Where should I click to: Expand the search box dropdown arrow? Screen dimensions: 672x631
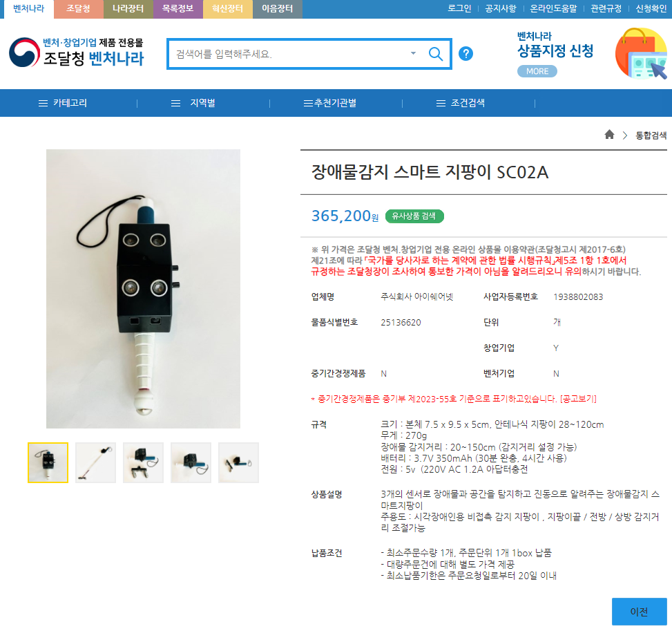[413, 53]
